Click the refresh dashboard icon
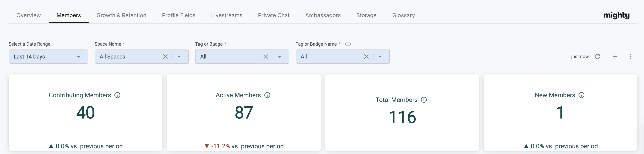644x154 pixels. coord(597,57)
